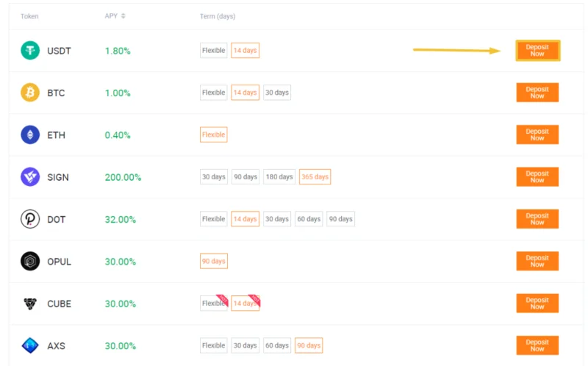
Task: Click the AXS token name
Action: pos(57,345)
